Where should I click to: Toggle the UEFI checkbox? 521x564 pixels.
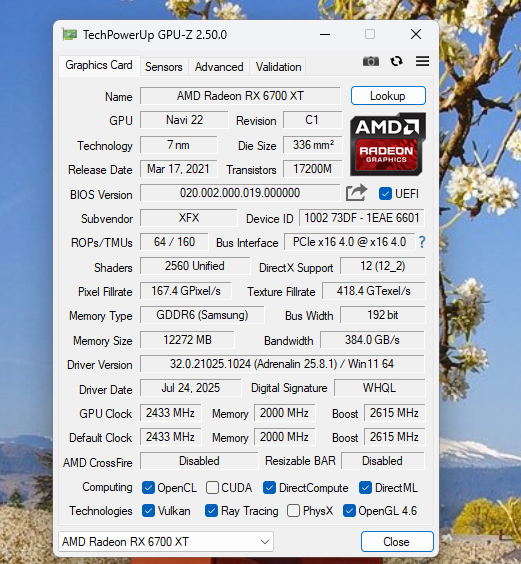385,194
